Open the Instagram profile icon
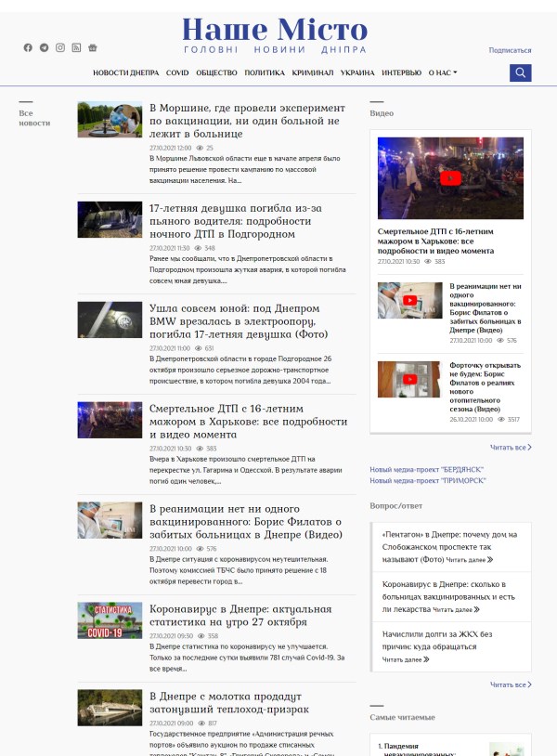The width and height of the screenshot is (557, 756). [x=60, y=47]
